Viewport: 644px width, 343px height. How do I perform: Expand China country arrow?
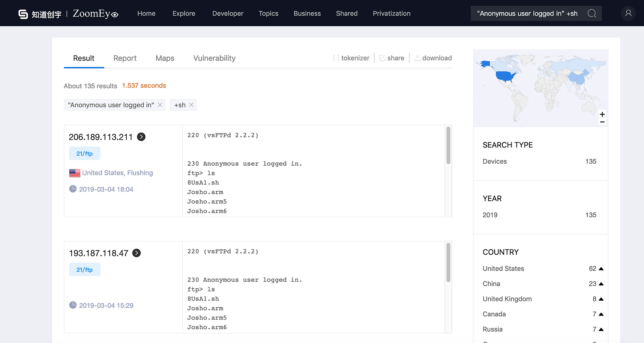pos(601,284)
